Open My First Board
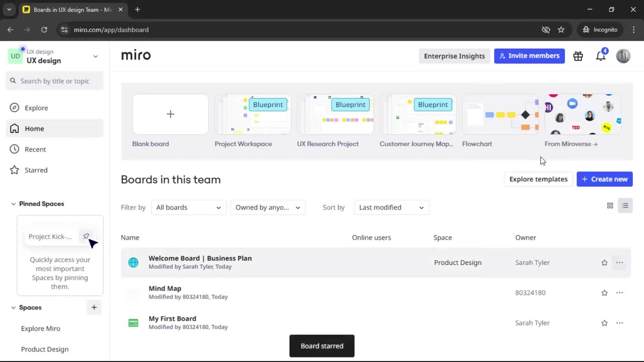 (172, 319)
